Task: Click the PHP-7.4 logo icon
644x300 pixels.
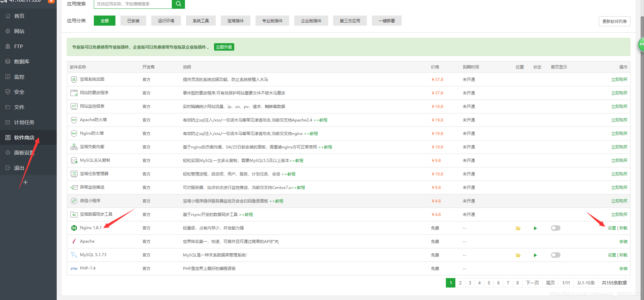Action: pyautogui.click(x=74, y=269)
